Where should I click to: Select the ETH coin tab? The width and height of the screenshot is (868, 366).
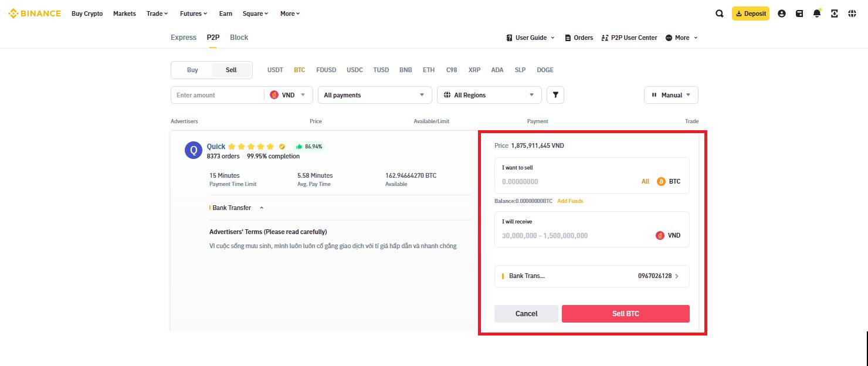coord(429,70)
